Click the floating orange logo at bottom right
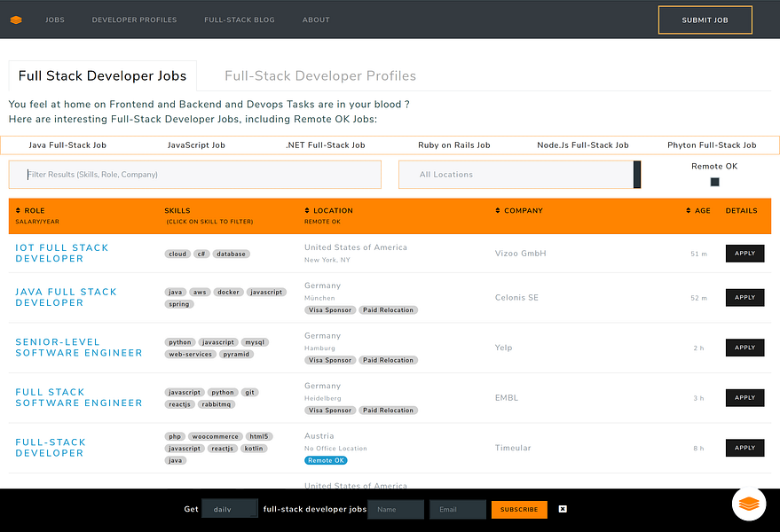 pyautogui.click(x=748, y=504)
